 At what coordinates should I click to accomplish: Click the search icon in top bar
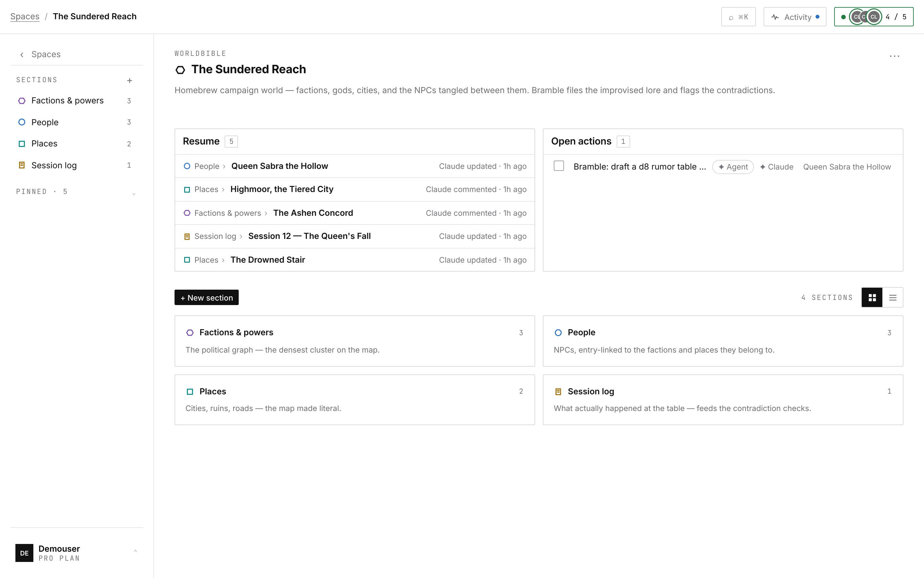click(731, 17)
